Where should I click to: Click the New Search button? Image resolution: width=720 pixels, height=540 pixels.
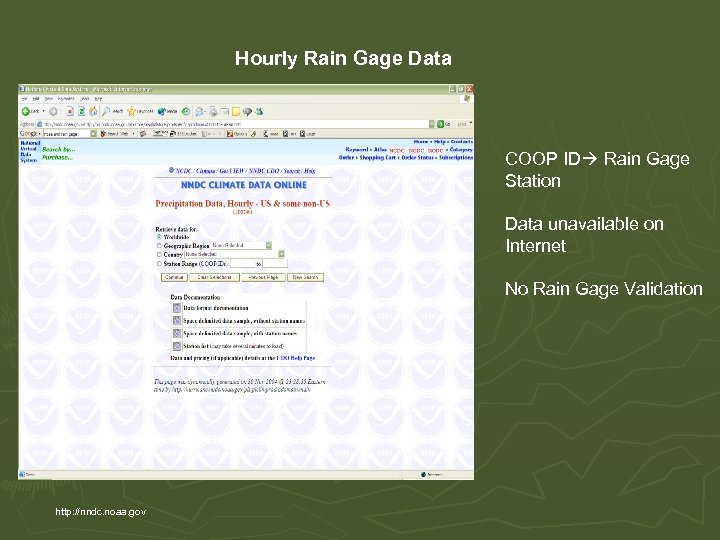click(305, 277)
